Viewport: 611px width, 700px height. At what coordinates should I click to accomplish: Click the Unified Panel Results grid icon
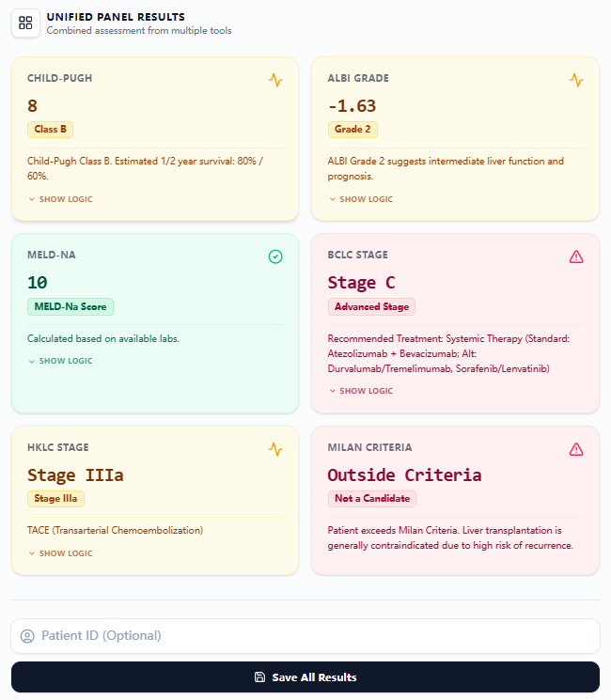tap(25, 23)
